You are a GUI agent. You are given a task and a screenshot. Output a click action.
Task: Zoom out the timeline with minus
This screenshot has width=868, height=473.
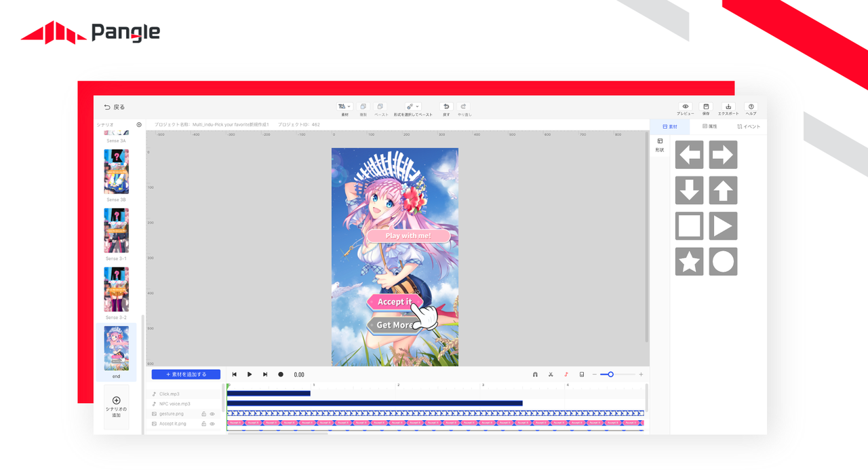(x=595, y=375)
